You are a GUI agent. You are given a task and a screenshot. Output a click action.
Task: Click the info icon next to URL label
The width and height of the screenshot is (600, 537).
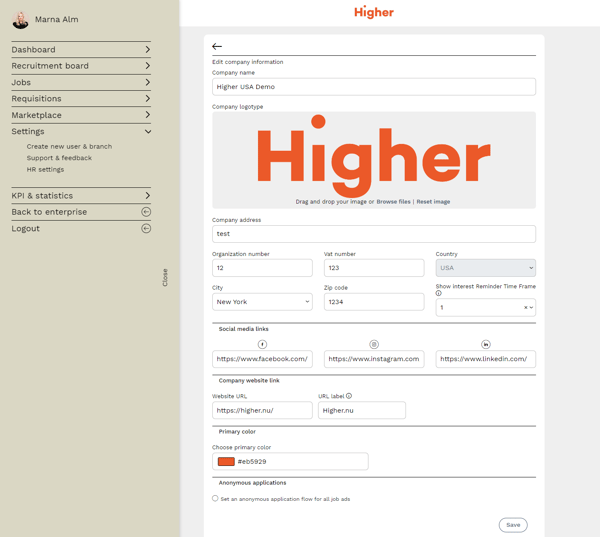pyautogui.click(x=349, y=396)
